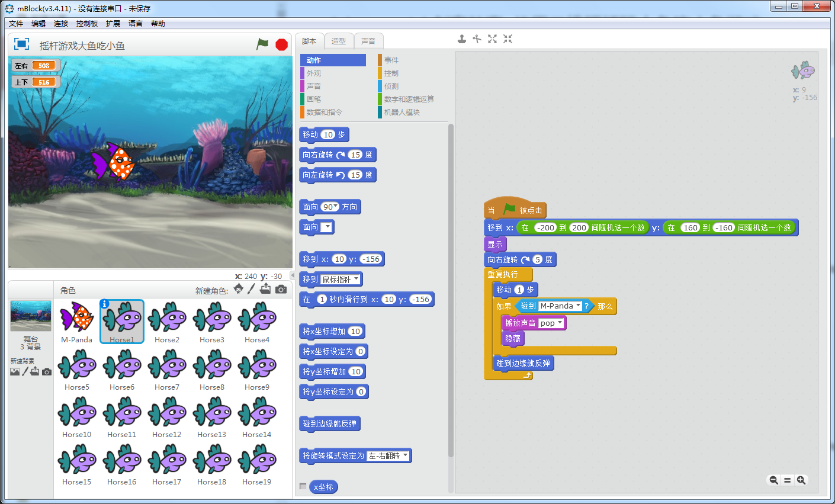Open the 控制板 menu
The width and height of the screenshot is (835, 504).
pos(87,24)
